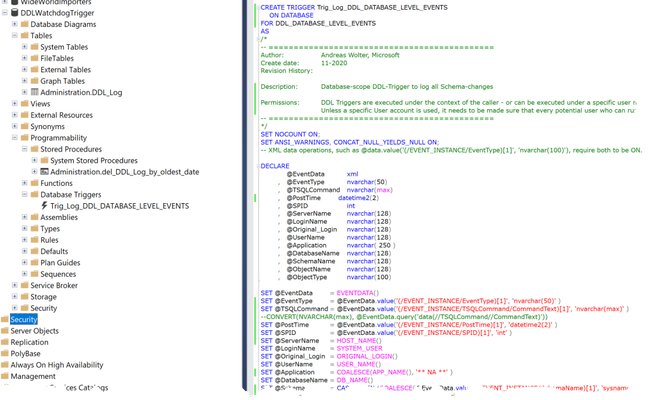Image resolution: width=650 pixels, height=400 pixels.
Task: Expand the System Tables folder
Action: [24, 47]
